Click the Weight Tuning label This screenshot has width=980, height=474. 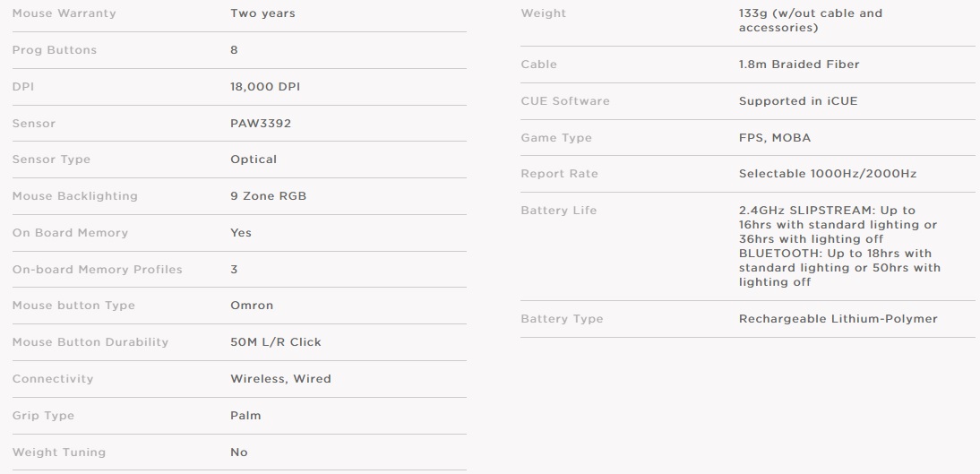pos(58,452)
